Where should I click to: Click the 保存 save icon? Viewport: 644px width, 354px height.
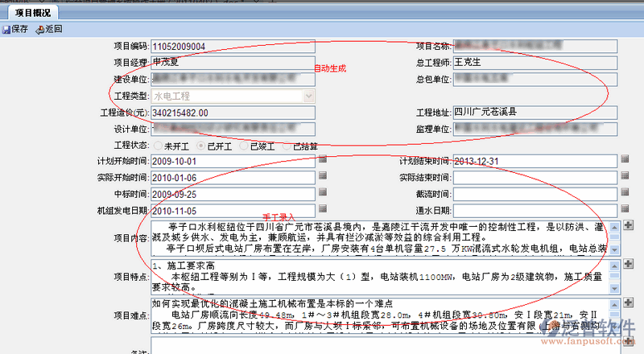[x=6, y=30]
